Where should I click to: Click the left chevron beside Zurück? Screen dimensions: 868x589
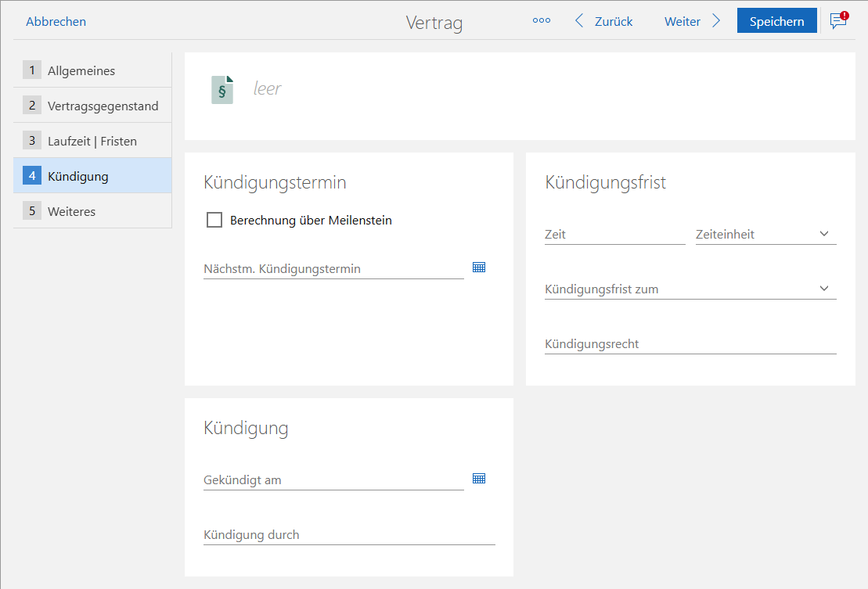click(578, 20)
